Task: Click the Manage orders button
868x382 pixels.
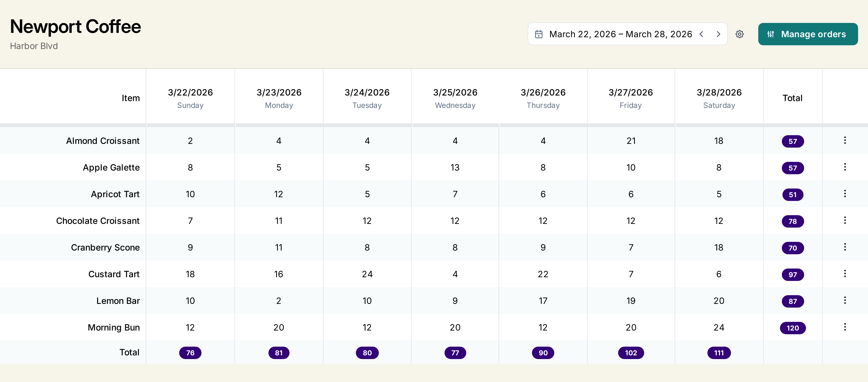Action: coord(807,34)
